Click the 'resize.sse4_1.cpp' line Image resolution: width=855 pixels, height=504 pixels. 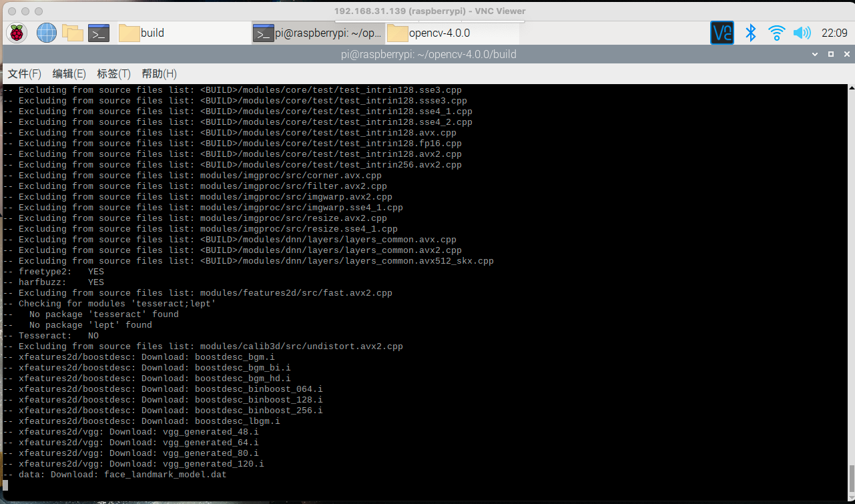click(200, 229)
